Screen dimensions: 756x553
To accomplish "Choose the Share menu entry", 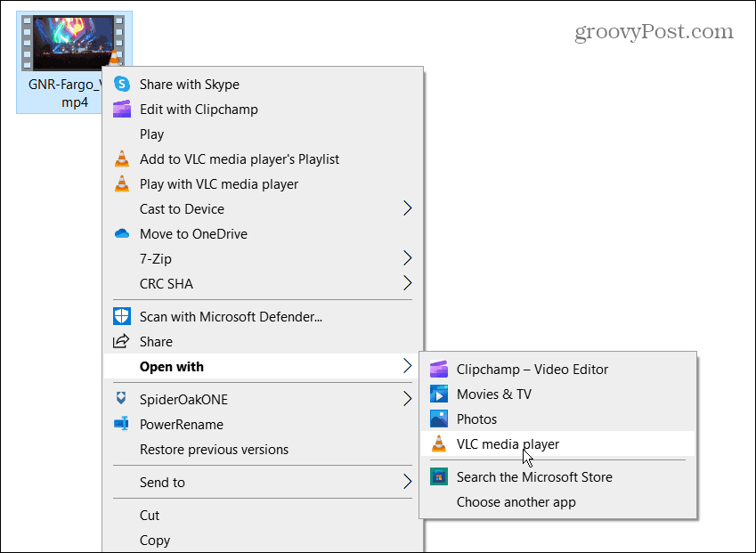I will [263, 341].
